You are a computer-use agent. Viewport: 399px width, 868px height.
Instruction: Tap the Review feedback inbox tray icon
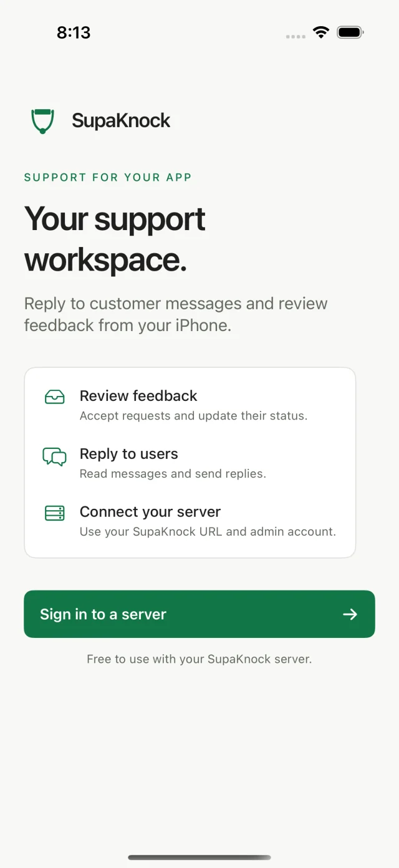coord(55,397)
